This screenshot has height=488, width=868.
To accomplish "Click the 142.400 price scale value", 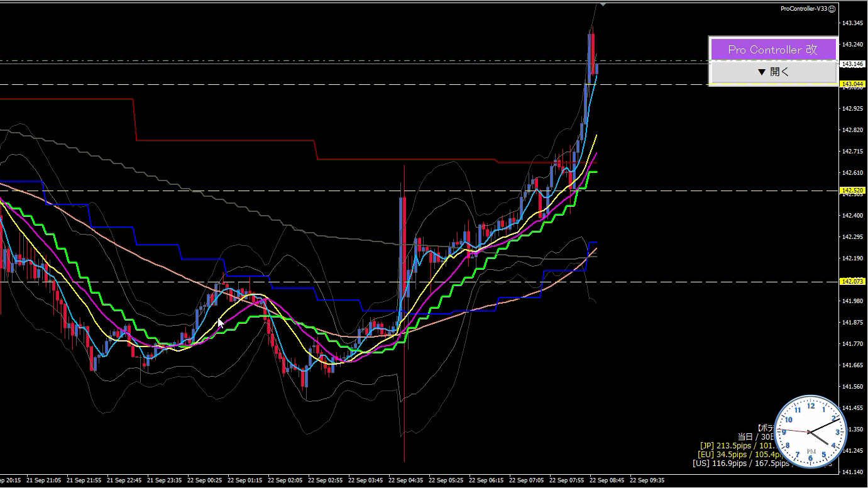I will coord(852,216).
